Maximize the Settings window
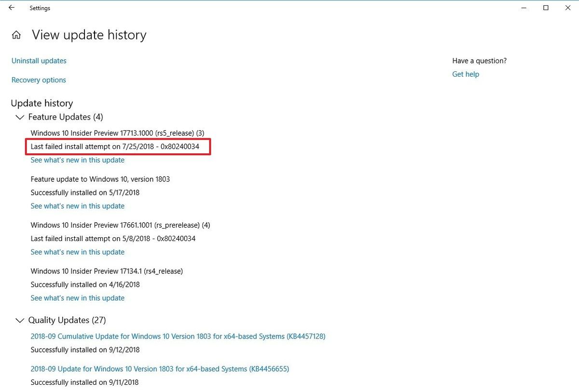The height and width of the screenshot is (392, 579). (x=546, y=8)
